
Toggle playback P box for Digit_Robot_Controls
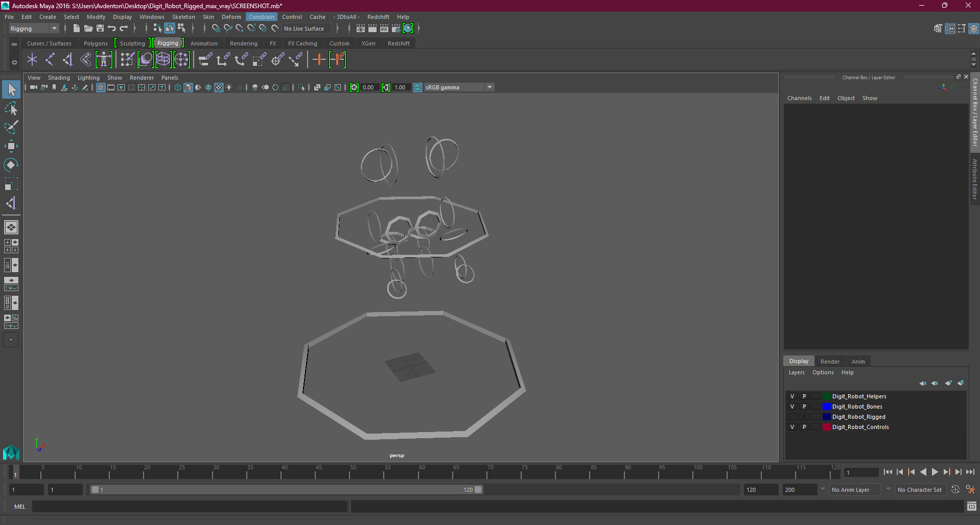[x=804, y=427]
